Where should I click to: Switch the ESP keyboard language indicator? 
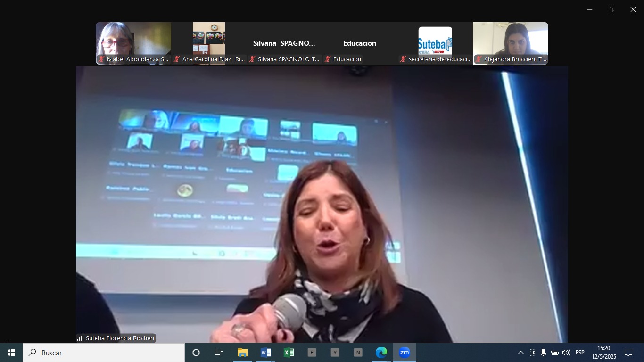tap(580, 353)
